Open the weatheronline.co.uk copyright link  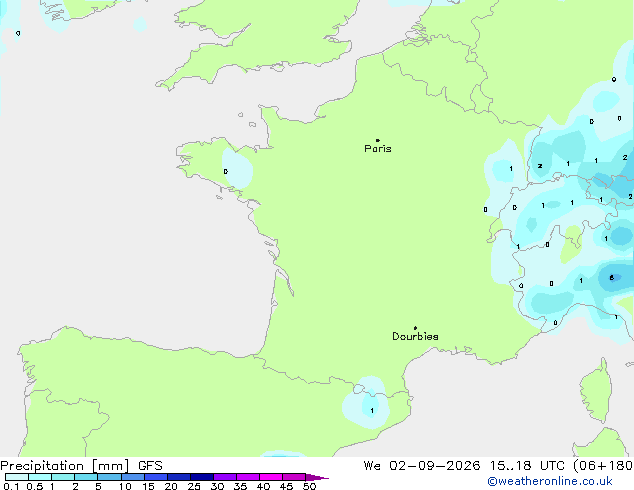tap(550, 481)
